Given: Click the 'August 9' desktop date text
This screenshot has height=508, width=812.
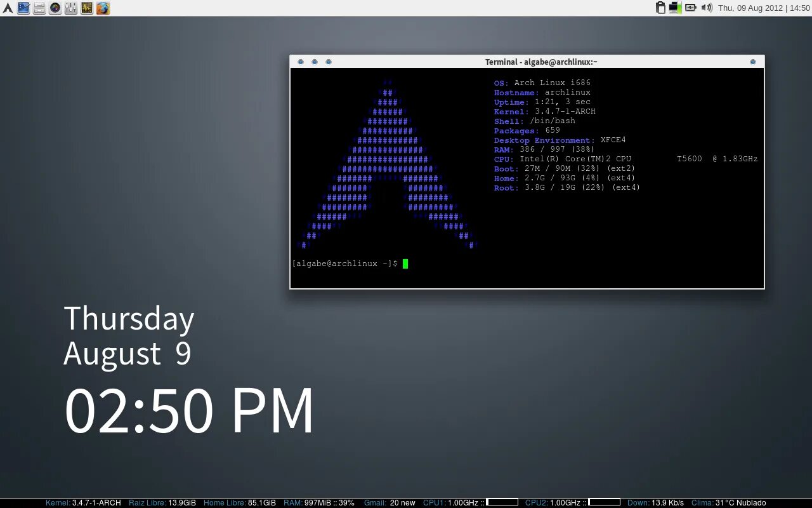Looking at the screenshot, I should click(128, 353).
